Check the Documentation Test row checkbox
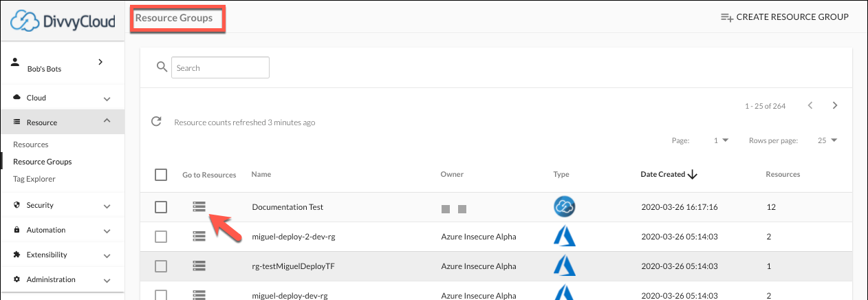 [161, 206]
